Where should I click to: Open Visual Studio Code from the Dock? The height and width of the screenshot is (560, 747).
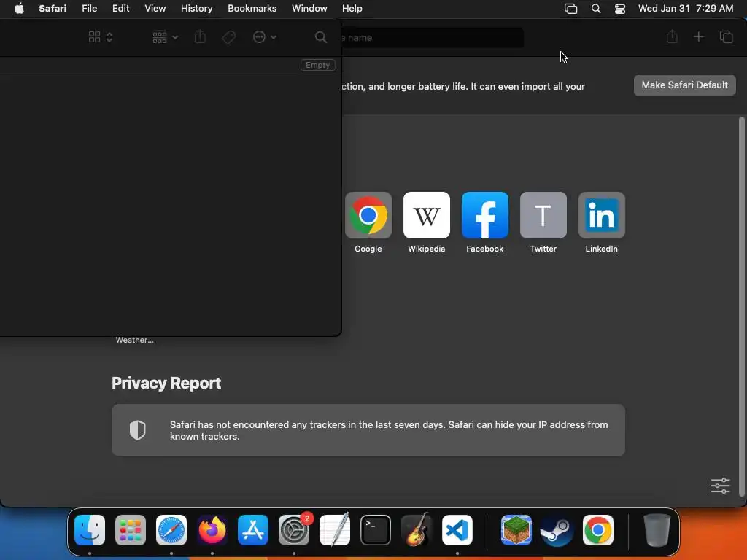tap(457, 530)
